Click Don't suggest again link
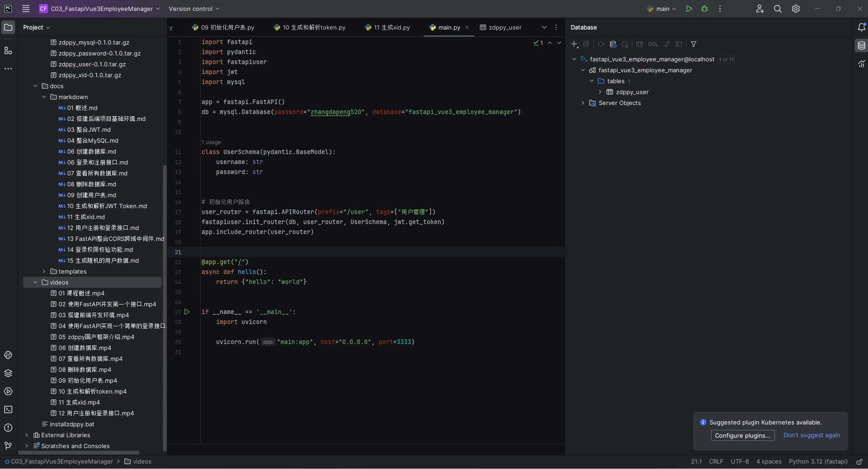The width and height of the screenshot is (868, 469). (x=811, y=435)
